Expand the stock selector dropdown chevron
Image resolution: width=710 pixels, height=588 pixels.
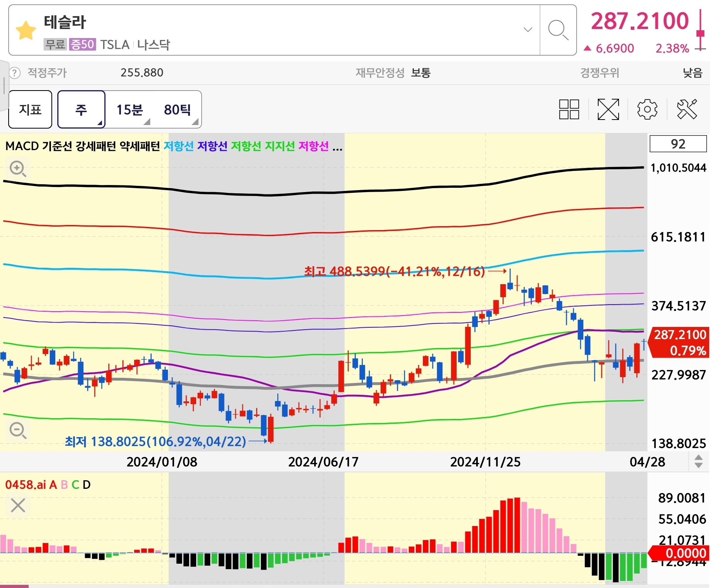point(528,29)
